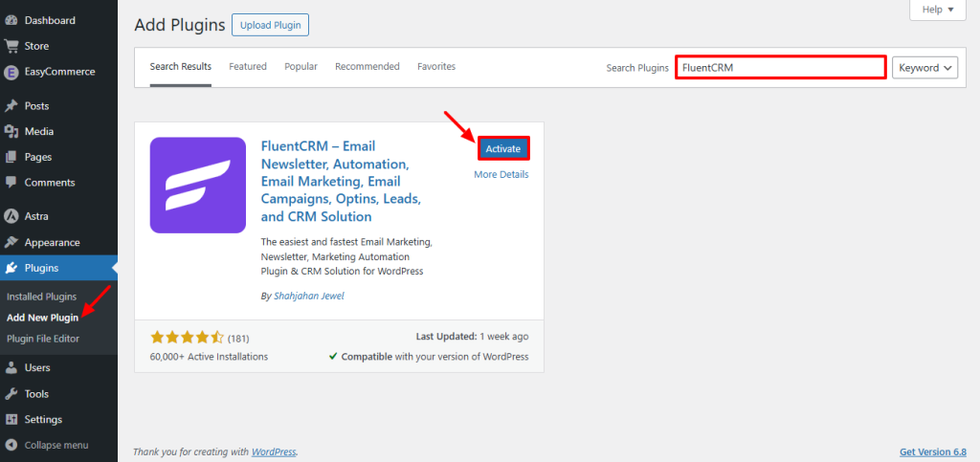
Task: Click the Users person icon
Action: tap(11, 367)
